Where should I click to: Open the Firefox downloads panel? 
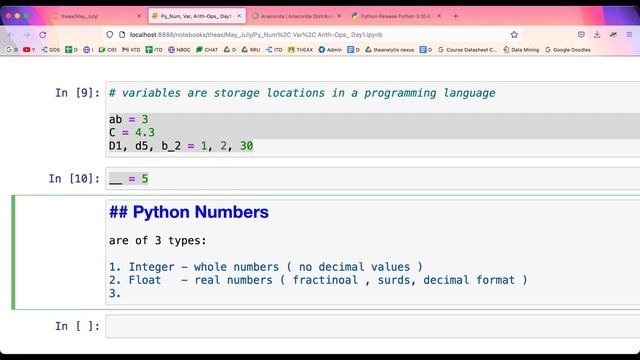(597, 35)
